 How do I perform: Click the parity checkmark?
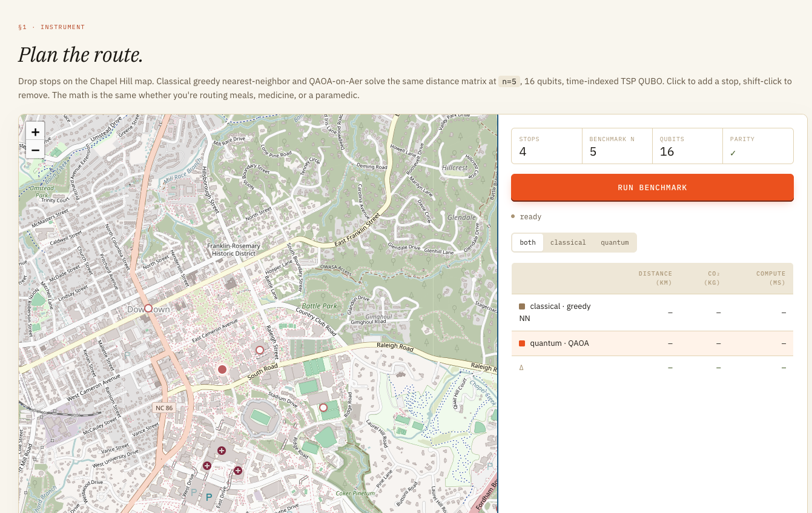[733, 153]
